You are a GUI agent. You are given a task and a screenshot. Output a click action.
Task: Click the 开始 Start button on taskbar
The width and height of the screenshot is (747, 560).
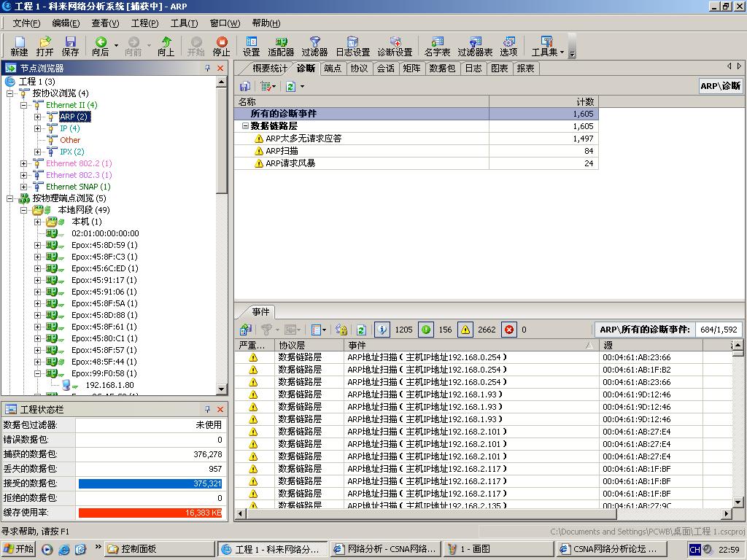(x=18, y=549)
